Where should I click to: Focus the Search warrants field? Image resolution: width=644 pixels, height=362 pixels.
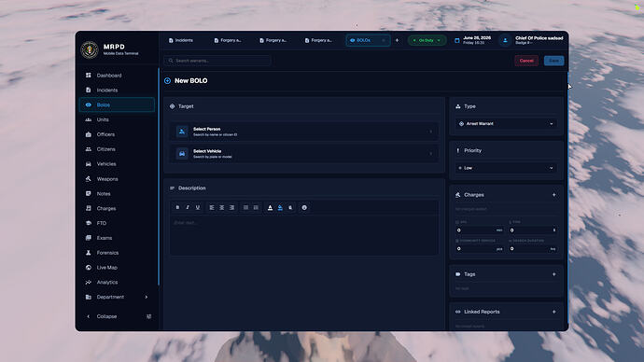pyautogui.click(x=217, y=61)
